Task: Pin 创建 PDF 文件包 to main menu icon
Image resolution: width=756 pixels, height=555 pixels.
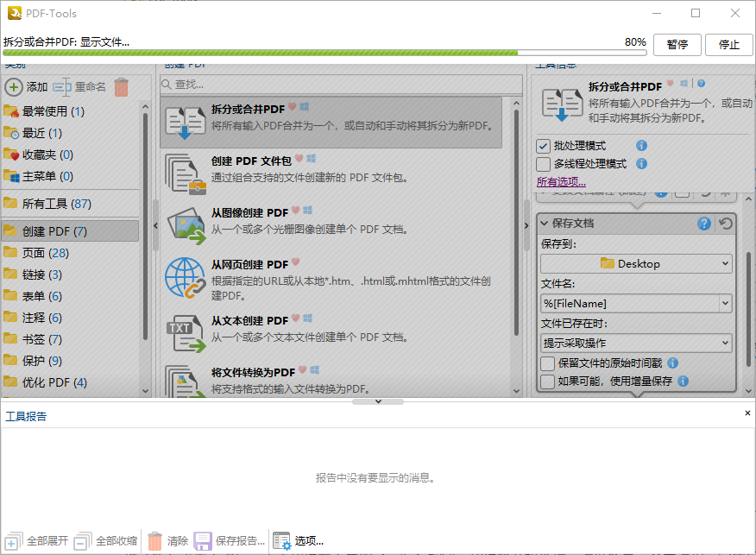Action: (x=311, y=158)
